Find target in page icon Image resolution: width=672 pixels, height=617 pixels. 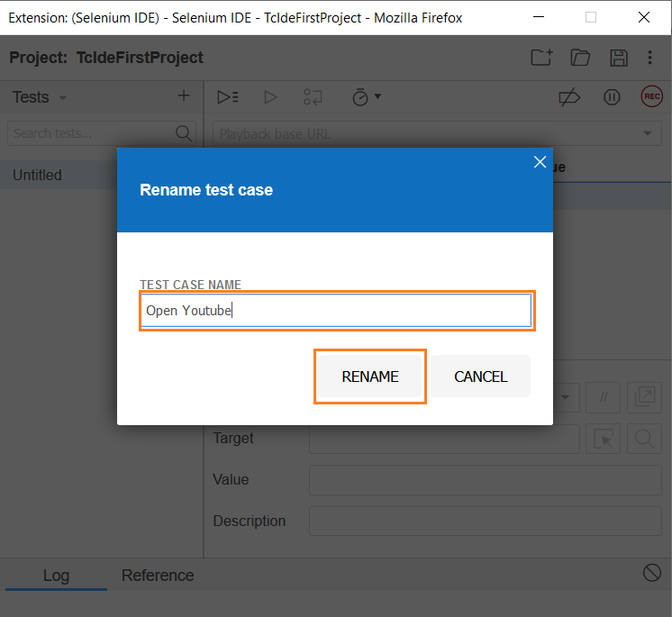645,439
